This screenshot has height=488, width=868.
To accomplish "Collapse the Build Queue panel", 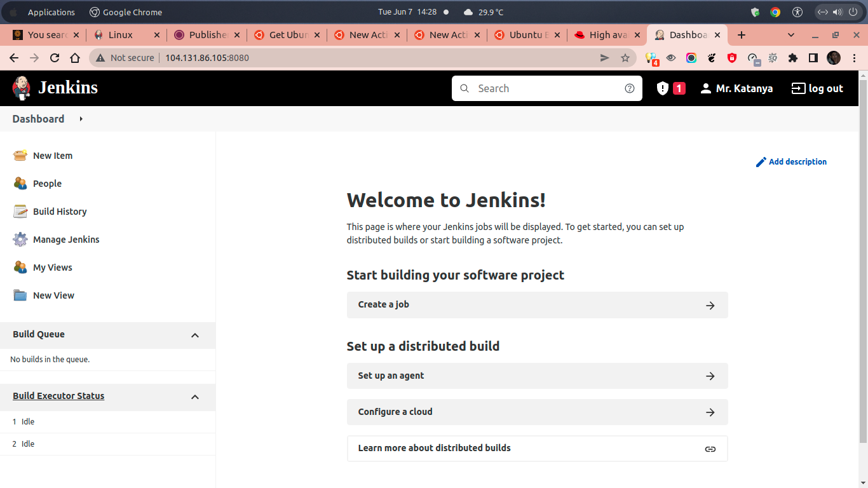I will click(x=195, y=335).
